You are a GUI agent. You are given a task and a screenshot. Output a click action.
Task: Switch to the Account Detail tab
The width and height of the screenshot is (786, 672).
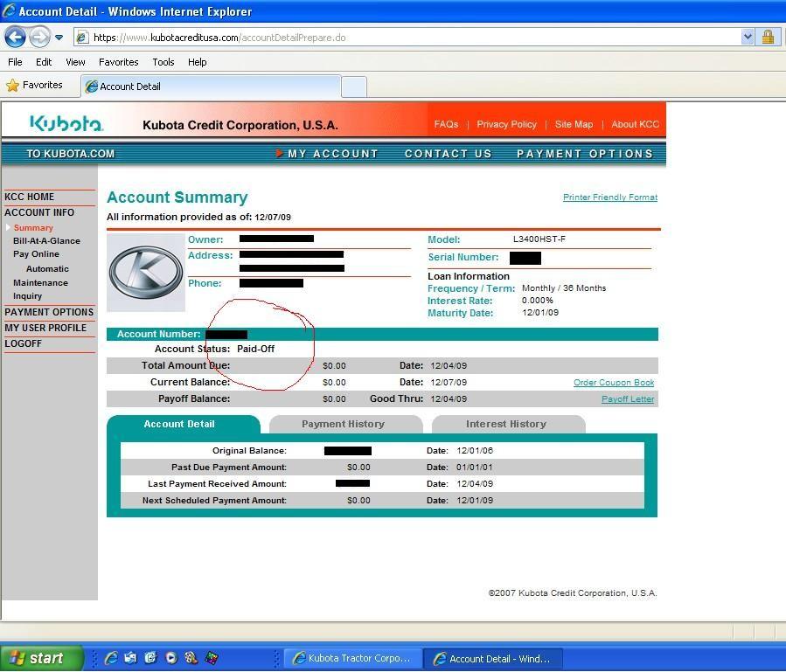pos(183,424)
